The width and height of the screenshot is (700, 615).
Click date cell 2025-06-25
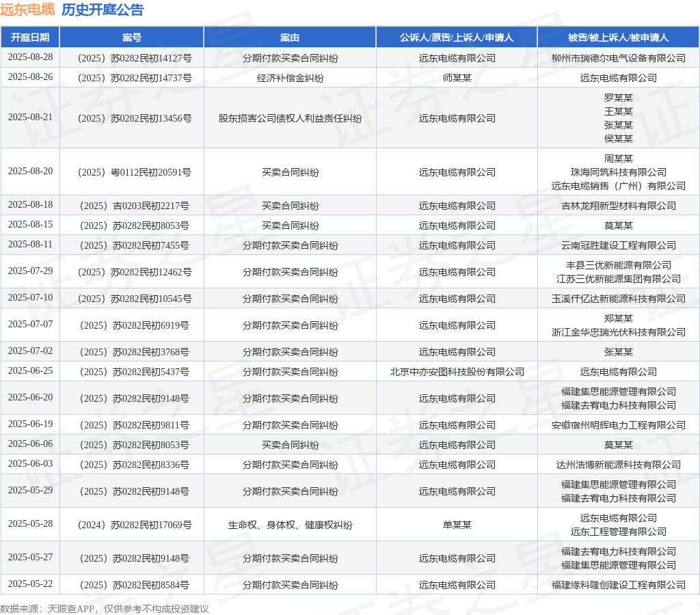(x=30, y=370)
